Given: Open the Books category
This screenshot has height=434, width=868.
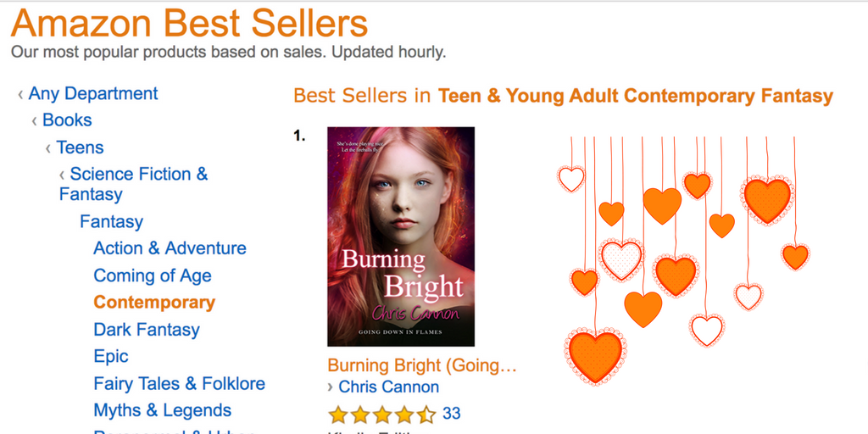Looking at the screenshot, I should point(67,120).
